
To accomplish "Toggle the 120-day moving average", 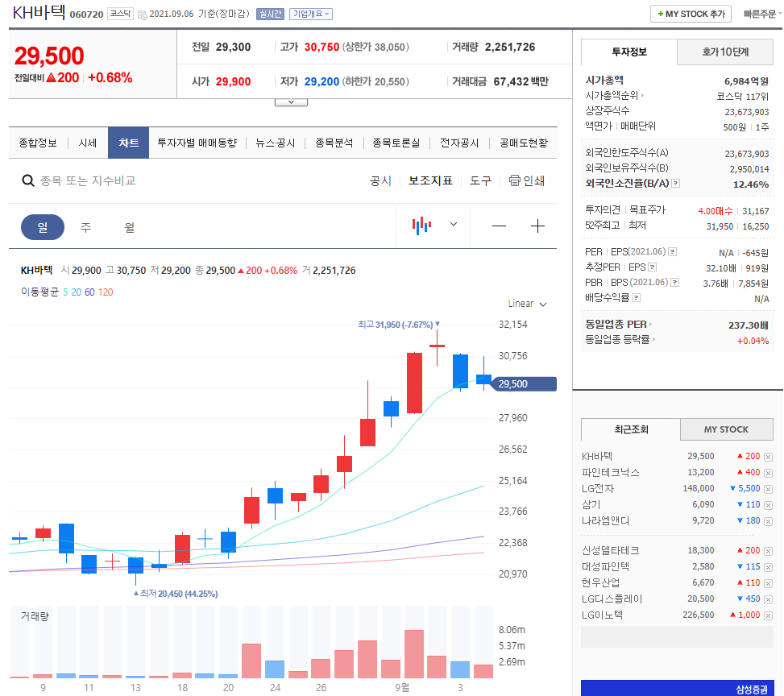I will [106, 292].
